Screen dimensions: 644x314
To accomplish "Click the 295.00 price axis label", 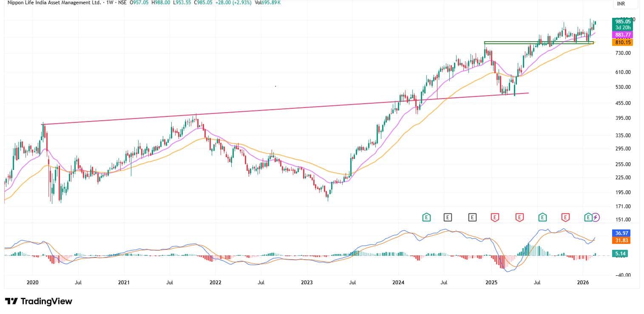I will (622, 149).
